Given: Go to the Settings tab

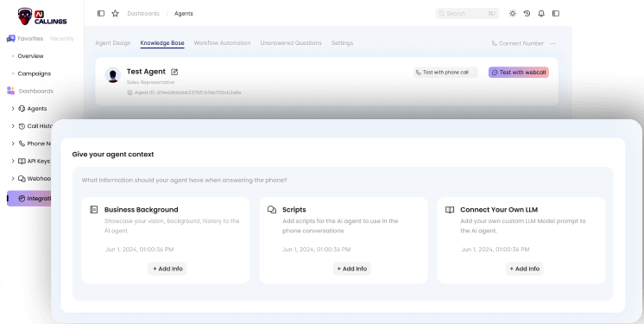Looking at the screenshot, I should click(x=342, y=42).
